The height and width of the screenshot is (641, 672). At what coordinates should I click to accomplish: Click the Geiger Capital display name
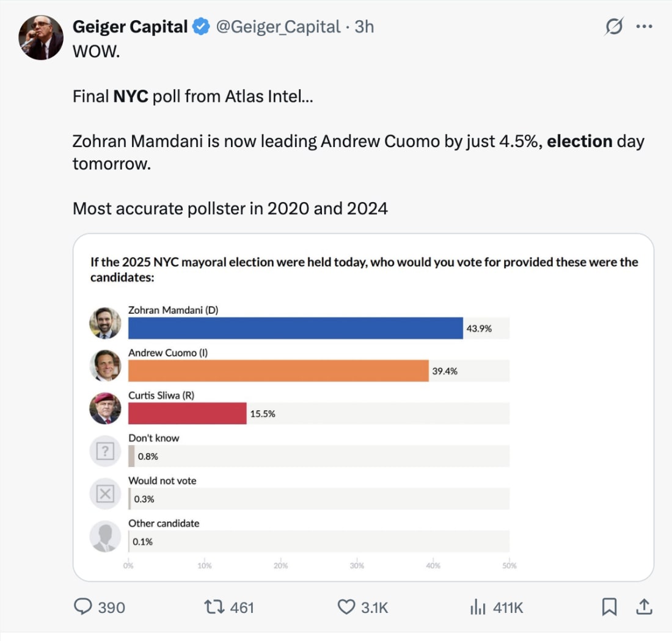(130, 27)
